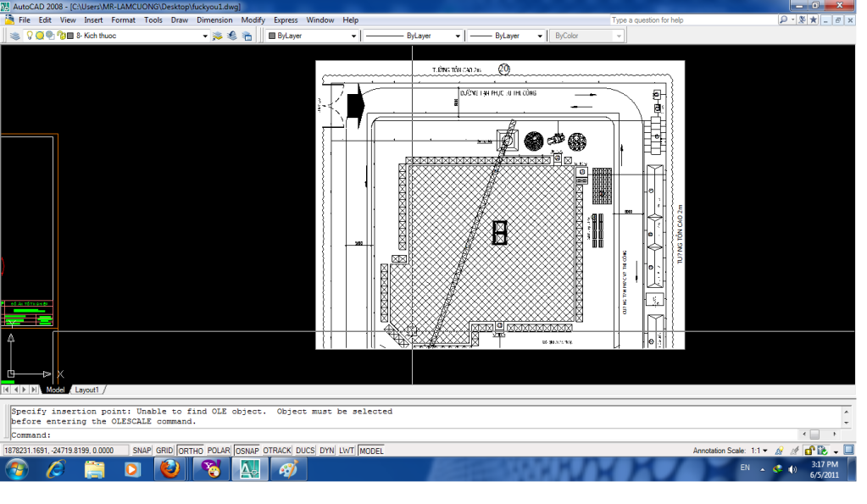Toggle auto-add annotation scales icon
Viewport: 867px width, 504px height.
[795, 451]
